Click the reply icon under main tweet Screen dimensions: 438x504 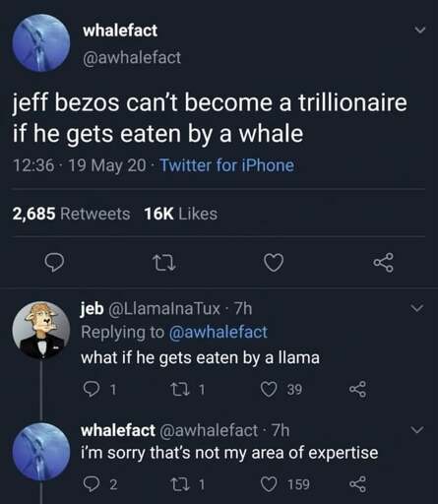tap(54, 262)
